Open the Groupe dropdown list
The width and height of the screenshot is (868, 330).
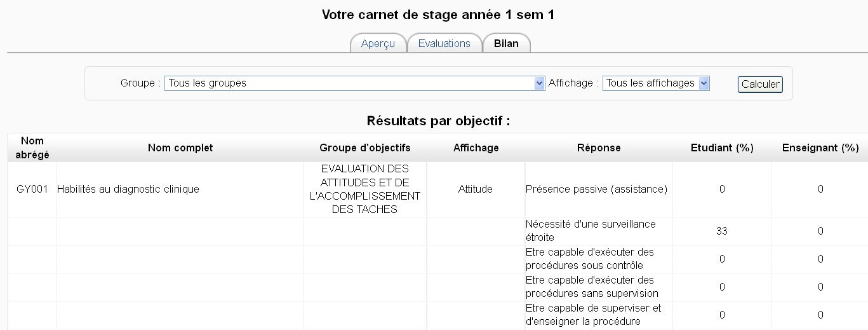pyautogui.click(x=349, y=83)
